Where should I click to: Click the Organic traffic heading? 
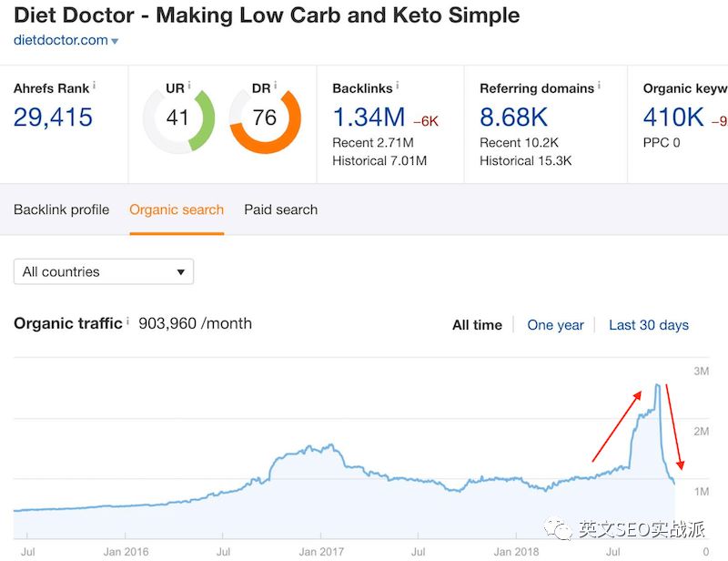[67, 323]
